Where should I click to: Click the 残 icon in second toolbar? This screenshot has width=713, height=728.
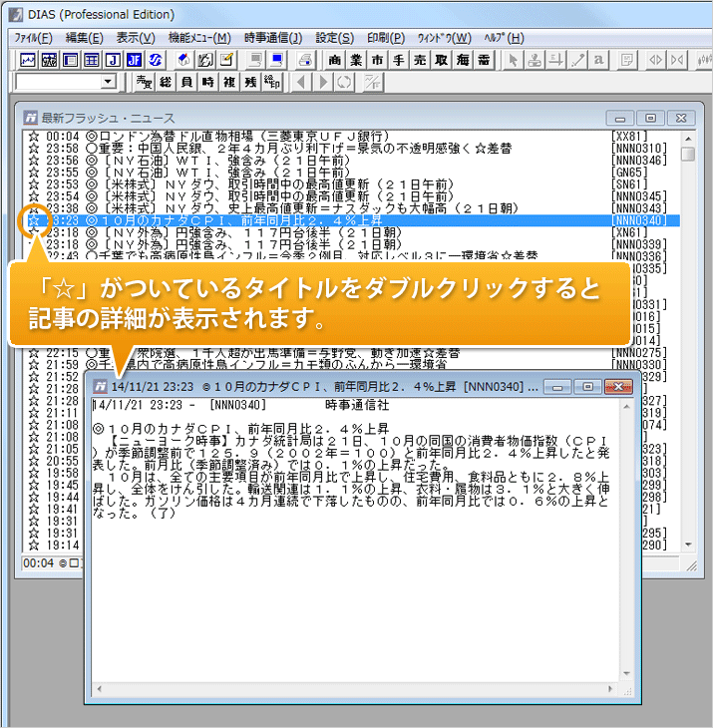click(250, 82)
